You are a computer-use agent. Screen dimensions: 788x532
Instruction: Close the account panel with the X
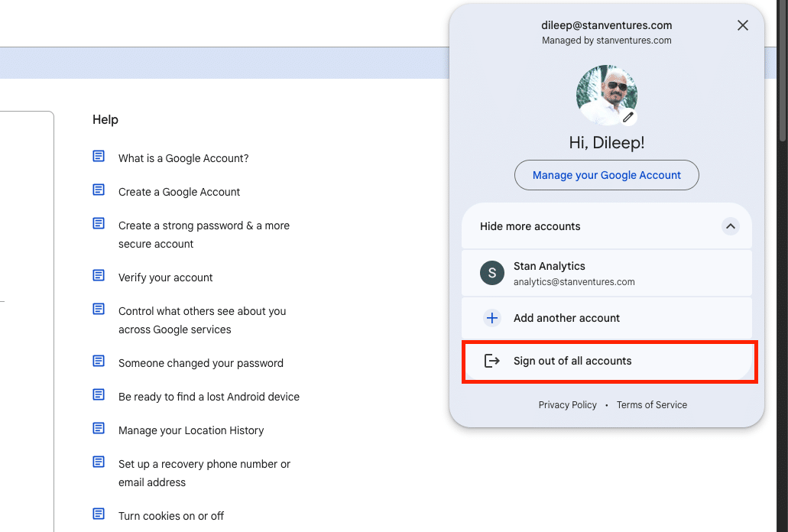(742, 25)
